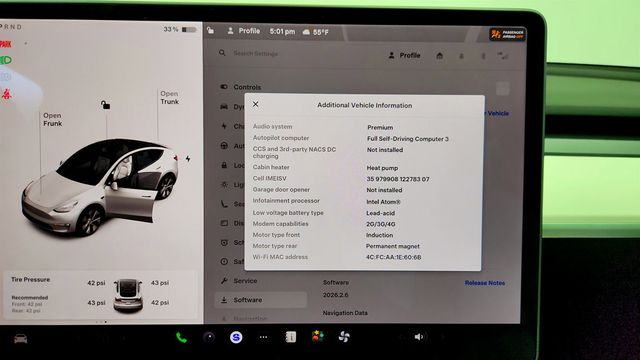640x360 pixels.
Task: Tap the battery icon next to 33 %
Action: tap(189, 29)
